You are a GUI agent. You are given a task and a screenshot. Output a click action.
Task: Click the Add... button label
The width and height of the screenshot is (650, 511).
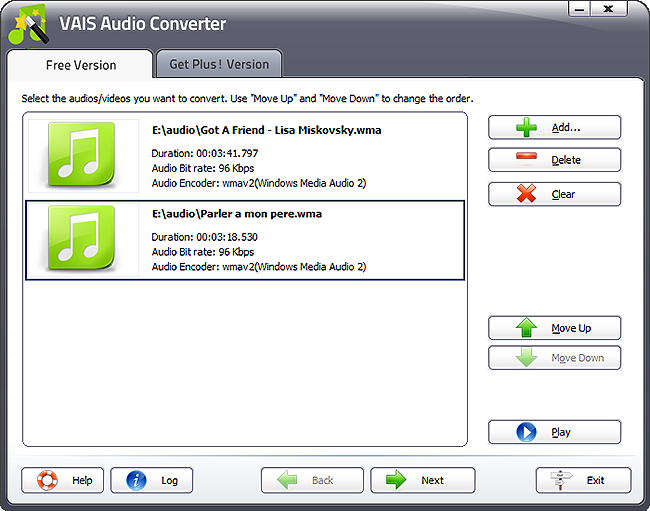pos(566,127)
